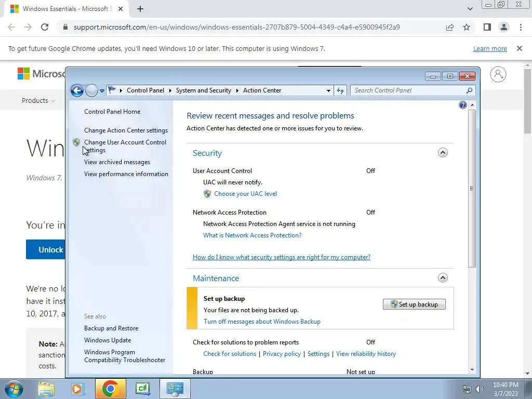This screenshot has width=532, height=399.
Task: Open Windows Explorer from taskbar
Action: (x=46, y=389)
